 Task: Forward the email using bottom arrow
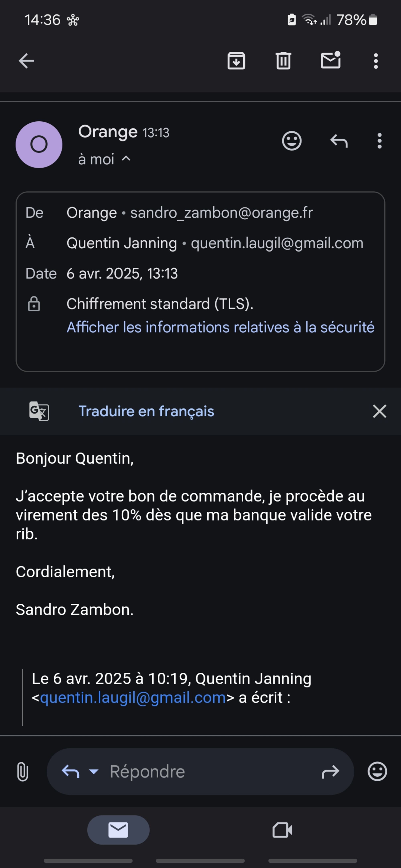pos(330,772)
